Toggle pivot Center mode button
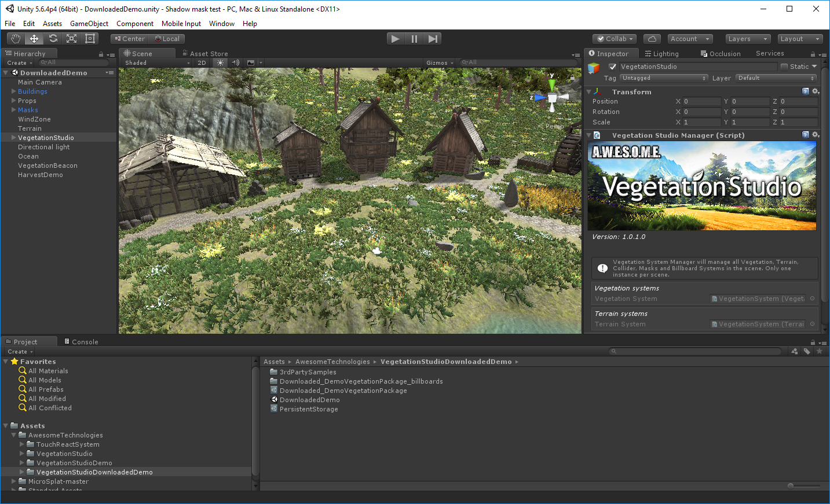The height and width of the screenshot is (504, 830). pyautogui.click(x=130, y=39)
